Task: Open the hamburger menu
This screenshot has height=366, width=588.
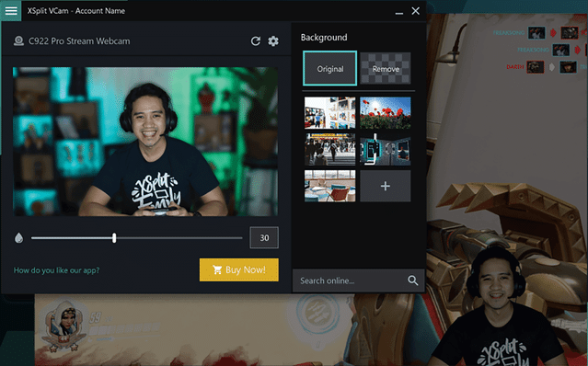Action: pyautogui.click(x=11, y=10)
